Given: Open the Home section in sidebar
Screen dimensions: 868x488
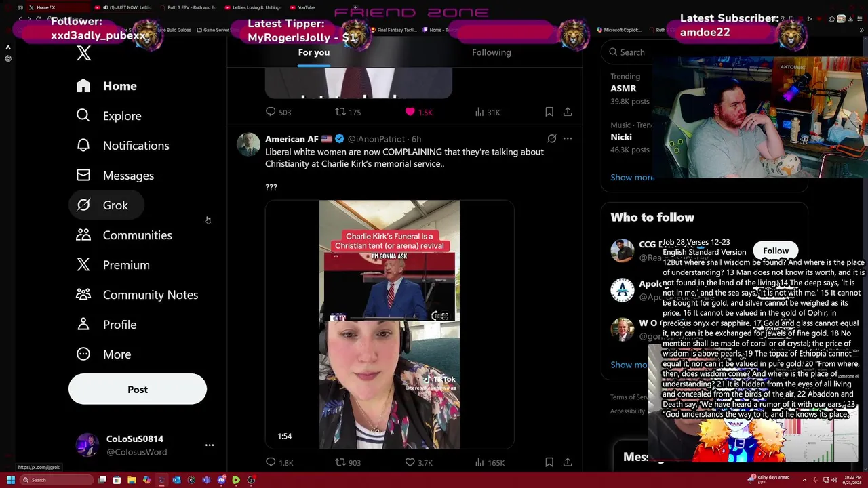Looking at the screenshot, I should pyautogui.click(x=106, y=86).
